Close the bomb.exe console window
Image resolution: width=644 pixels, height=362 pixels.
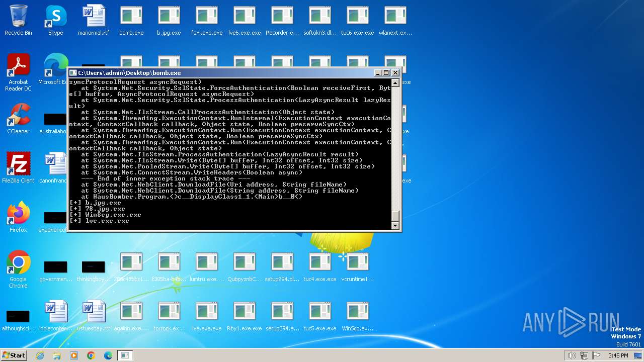pos(395,73)
